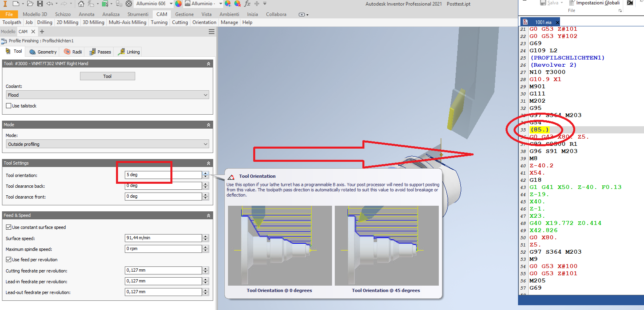644x310 pixels.
Task: Open the Passes tab
Action: [100, 52]
